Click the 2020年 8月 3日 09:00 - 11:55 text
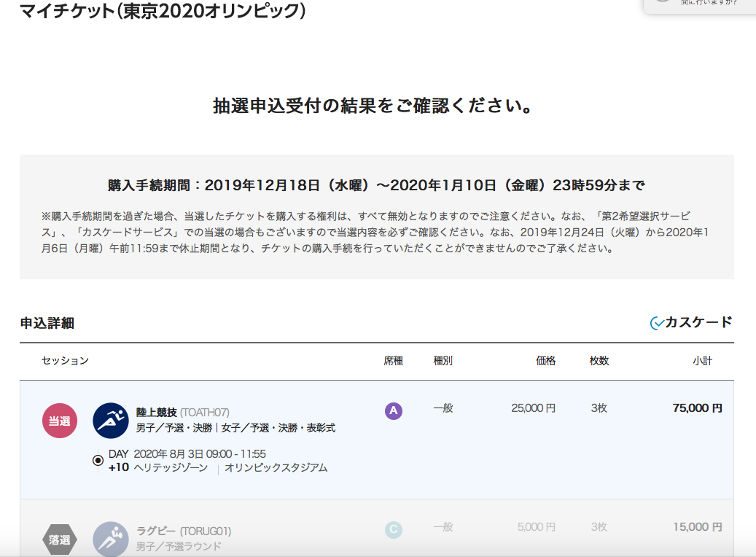The height and width of the screenshot is (557, 756). point(200,453)
